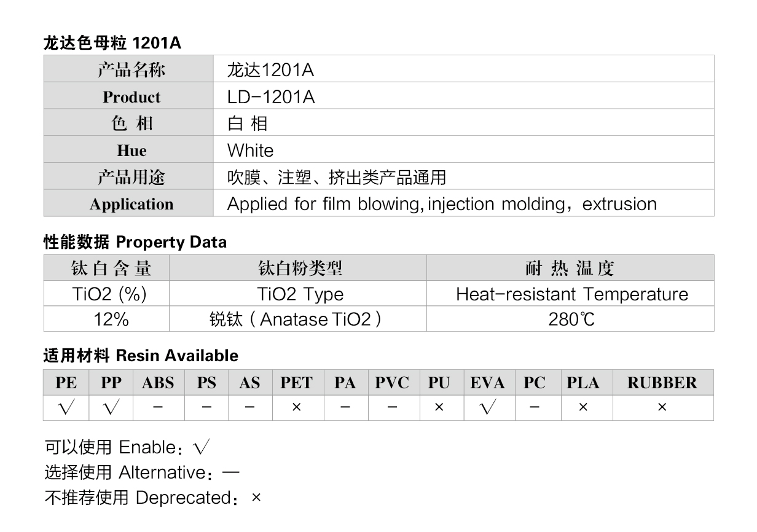Image resolution: width=757 pixels, height=532 pixels.
Task: Select the PVC column header
Action: click(x=392, y=383)
